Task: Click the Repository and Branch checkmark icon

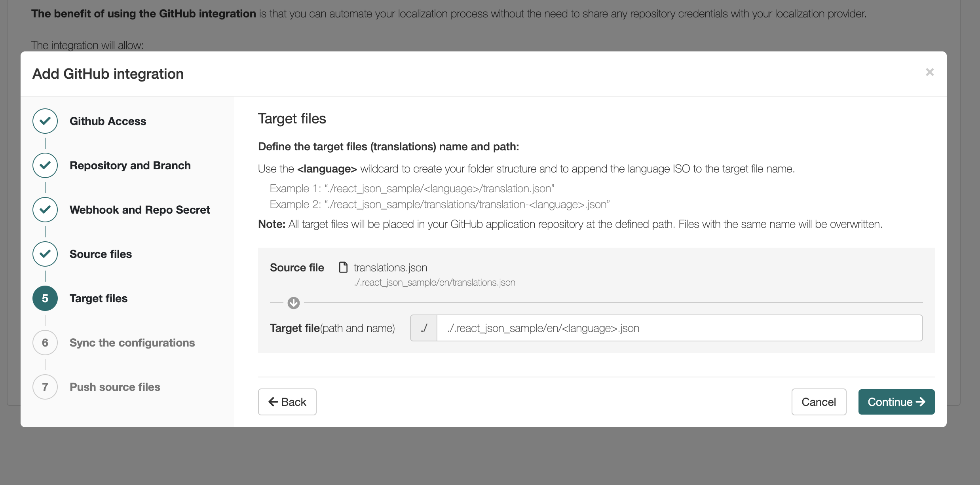Action: 45,165
